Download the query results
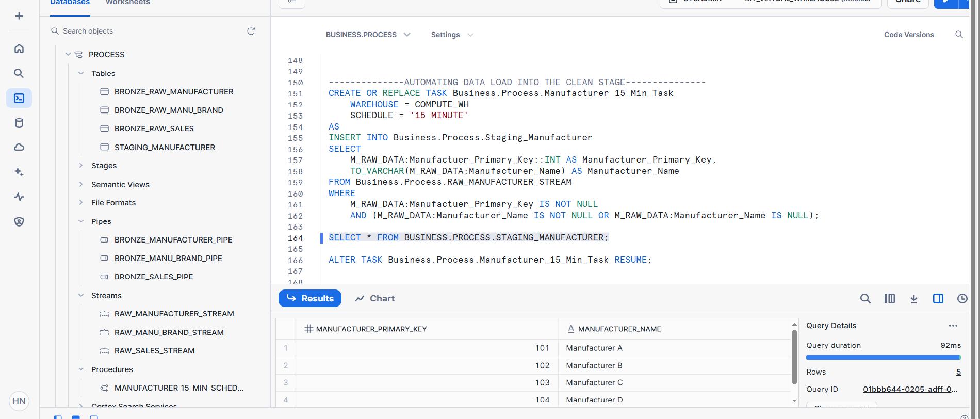The width and height of the screenshot is (980, 419). point(914,298)
